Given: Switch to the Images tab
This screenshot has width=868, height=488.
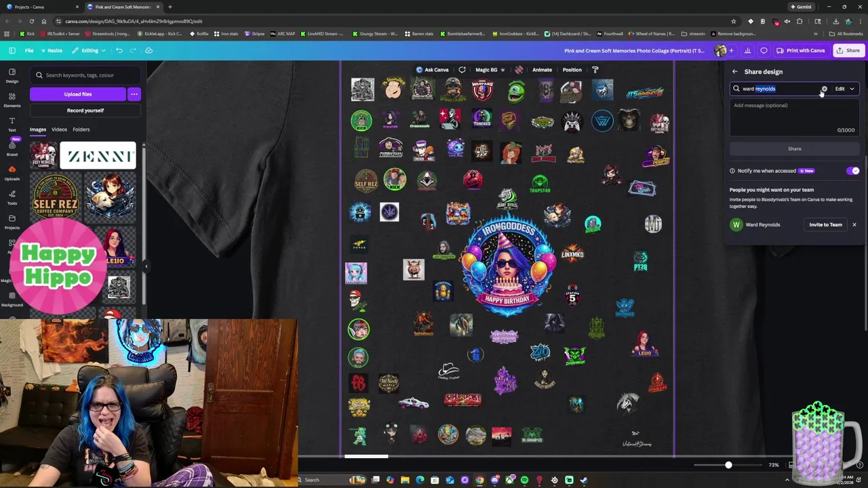Looking at the screenshot, I should pyautogui.click(x=38, y=129).
